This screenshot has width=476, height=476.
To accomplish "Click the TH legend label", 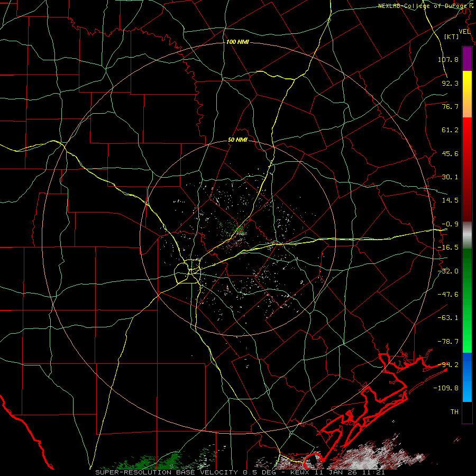I will 454,412.
